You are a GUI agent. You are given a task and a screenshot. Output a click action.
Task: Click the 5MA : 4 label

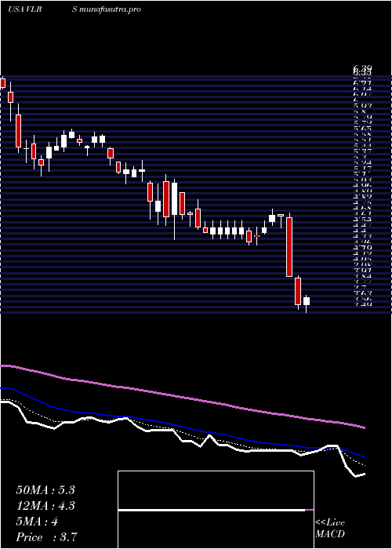pyautogui.click(x=37, y=522)
